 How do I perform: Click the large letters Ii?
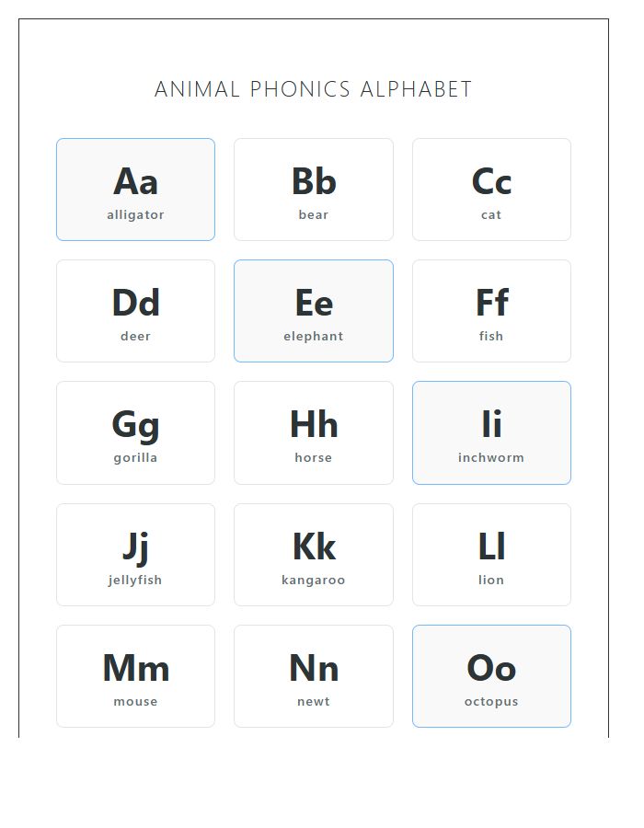491,422
